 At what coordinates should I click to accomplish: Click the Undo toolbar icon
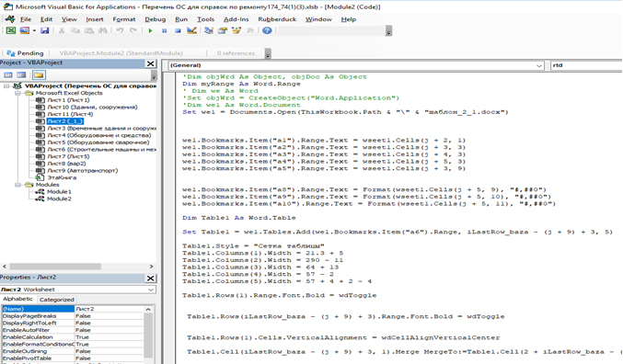tap(120, 30)
